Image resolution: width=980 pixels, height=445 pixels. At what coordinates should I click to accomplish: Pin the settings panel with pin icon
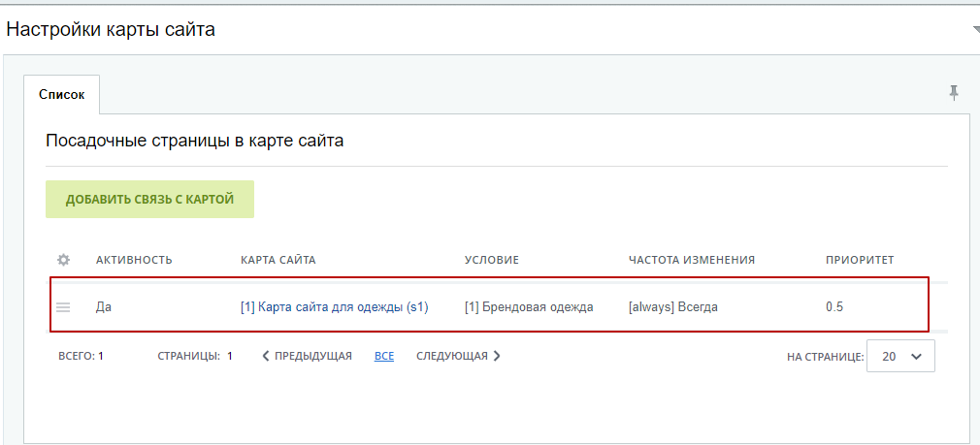954,93
